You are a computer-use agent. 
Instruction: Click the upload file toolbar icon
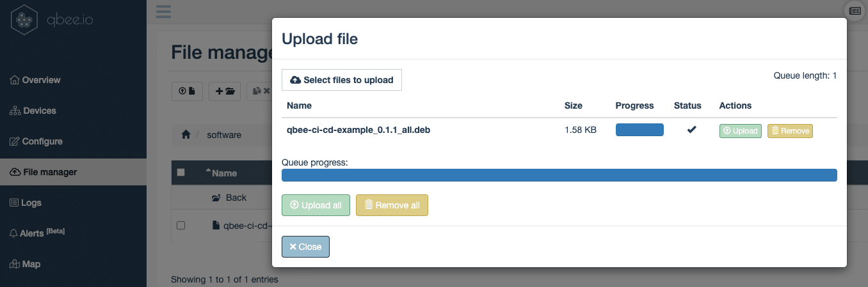[187, 91]
